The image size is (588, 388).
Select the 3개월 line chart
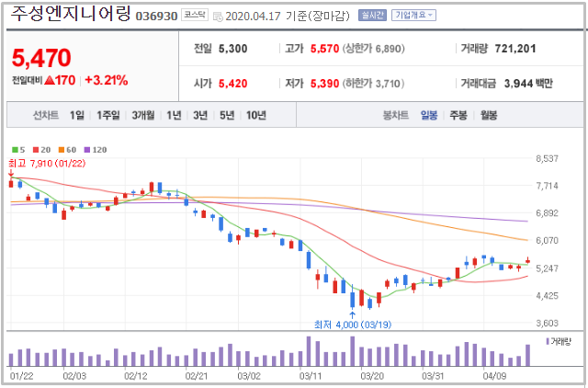tap(143, 115)
